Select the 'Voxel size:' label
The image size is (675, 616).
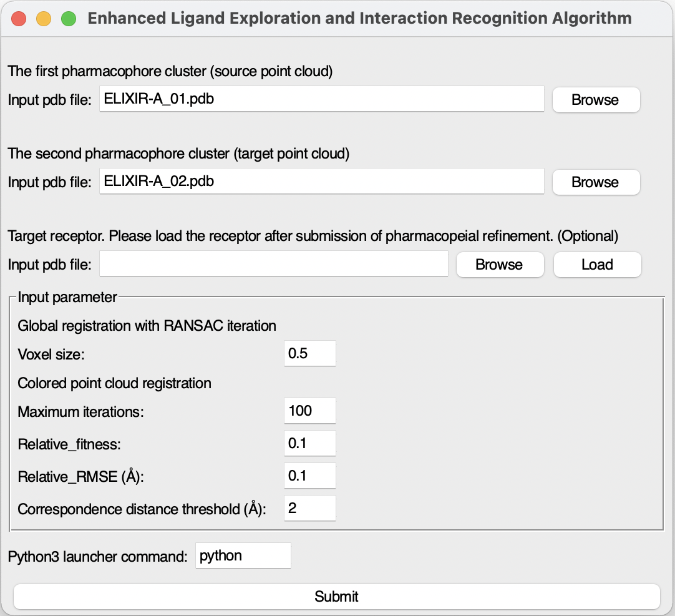click(x=51, y=354)
